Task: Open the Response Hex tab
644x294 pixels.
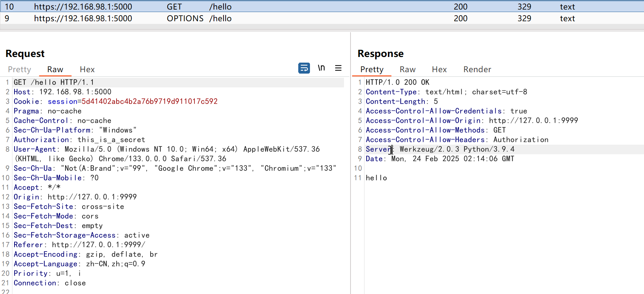Action: [x=439, y=69]
